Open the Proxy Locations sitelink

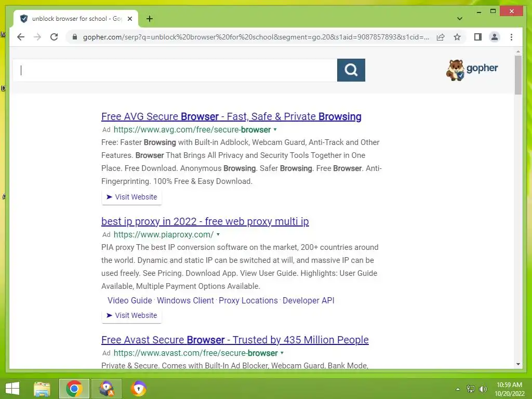(x=248, y=301)
